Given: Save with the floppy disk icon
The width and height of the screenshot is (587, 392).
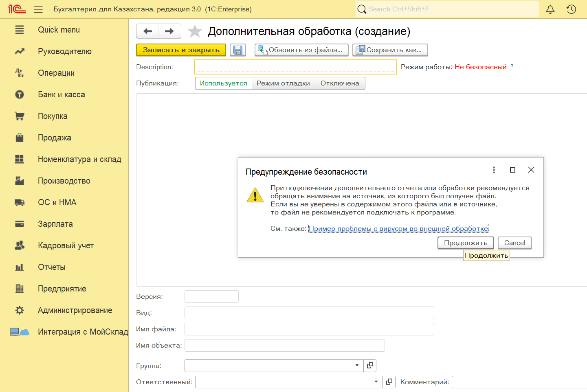Looking at the screenshot, I should coord(238,50).
